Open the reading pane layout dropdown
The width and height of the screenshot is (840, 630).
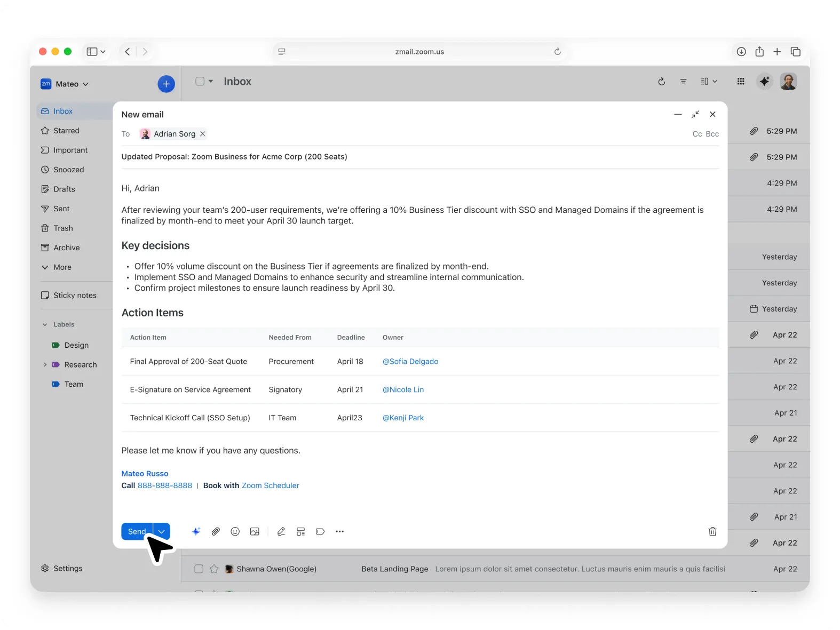[709, 81]
